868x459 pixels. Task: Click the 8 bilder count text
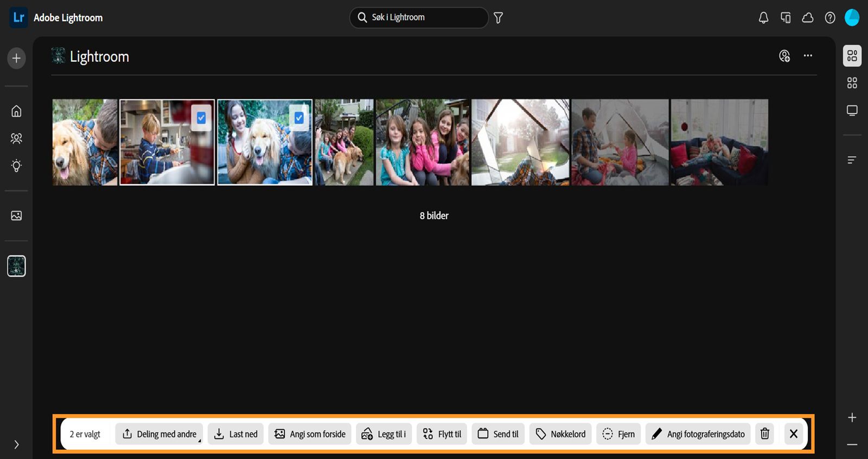(x=434, y=216)
